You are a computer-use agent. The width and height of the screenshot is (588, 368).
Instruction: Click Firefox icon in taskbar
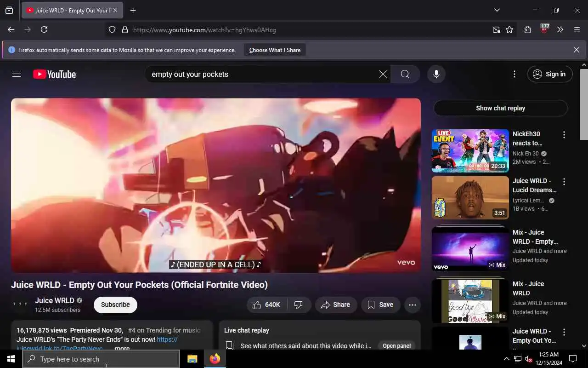point(215,359)
